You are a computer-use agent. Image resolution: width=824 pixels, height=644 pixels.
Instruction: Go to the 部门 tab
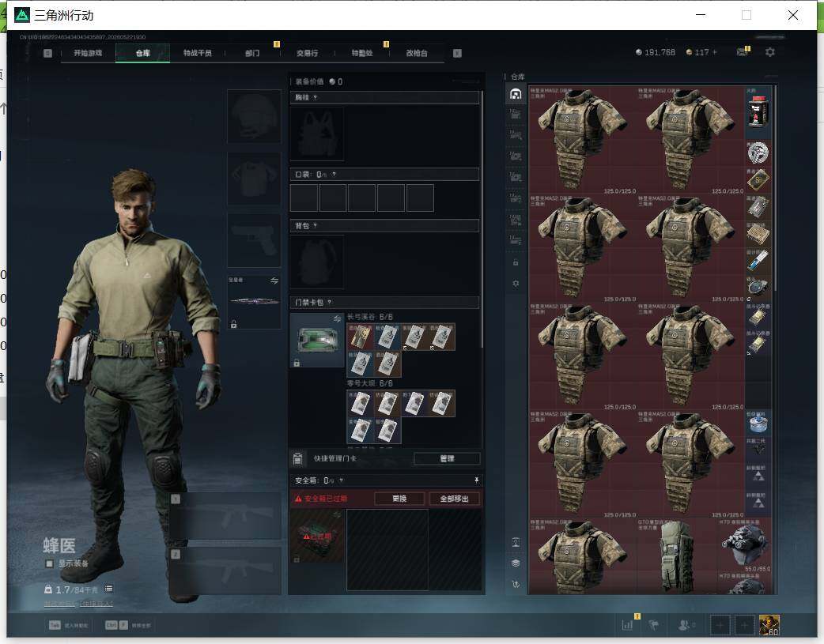[x=252, y=53]
